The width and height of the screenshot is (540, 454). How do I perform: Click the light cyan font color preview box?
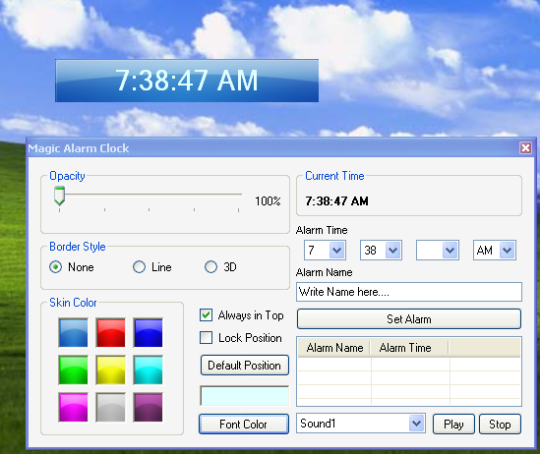coord(245,396)
